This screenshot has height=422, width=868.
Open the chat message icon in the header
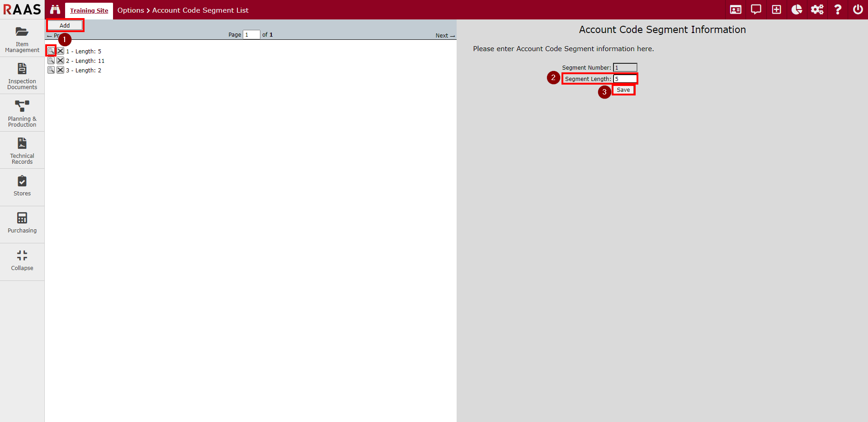pyautogui.click(x=756, y=9)
